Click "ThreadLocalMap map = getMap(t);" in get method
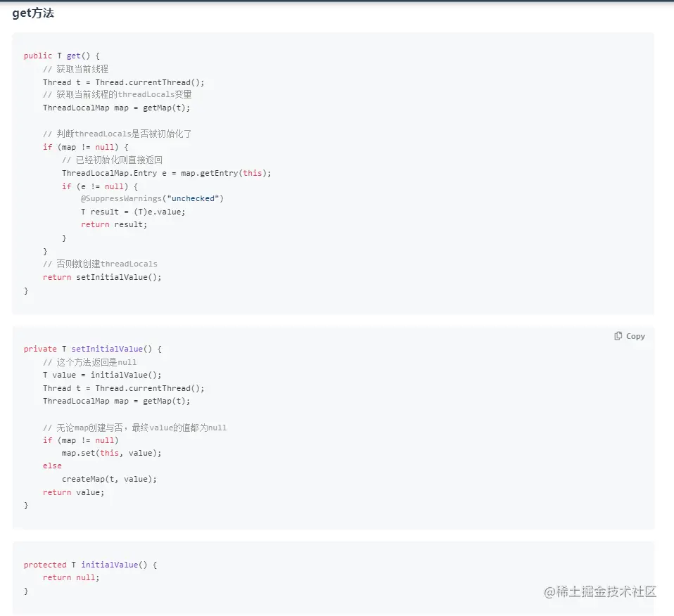The width and height of the screenshot is (674, 616). (116, 108)
